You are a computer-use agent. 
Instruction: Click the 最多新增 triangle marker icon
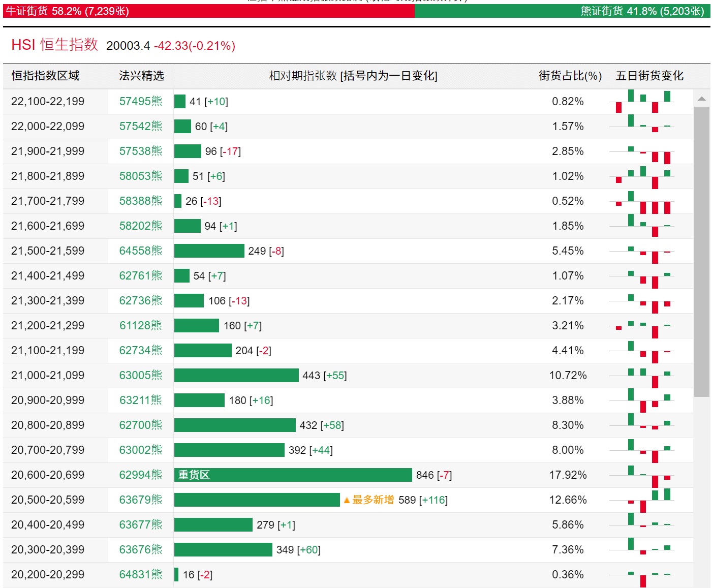[x=347, y=500]
